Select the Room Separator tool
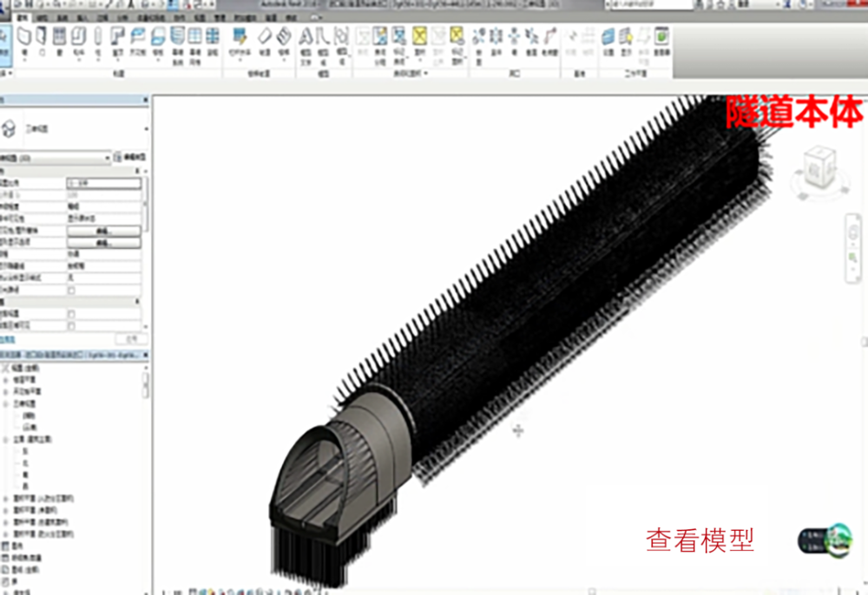Viewport: 868px width, 595px height. tap(380, 45)
